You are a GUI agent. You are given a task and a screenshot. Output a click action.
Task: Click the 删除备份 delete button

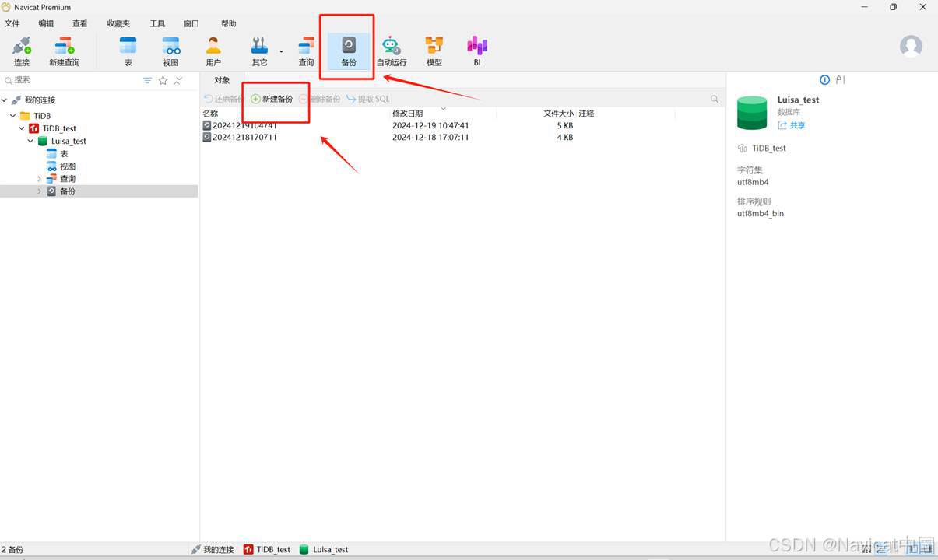tap(320, 99)
